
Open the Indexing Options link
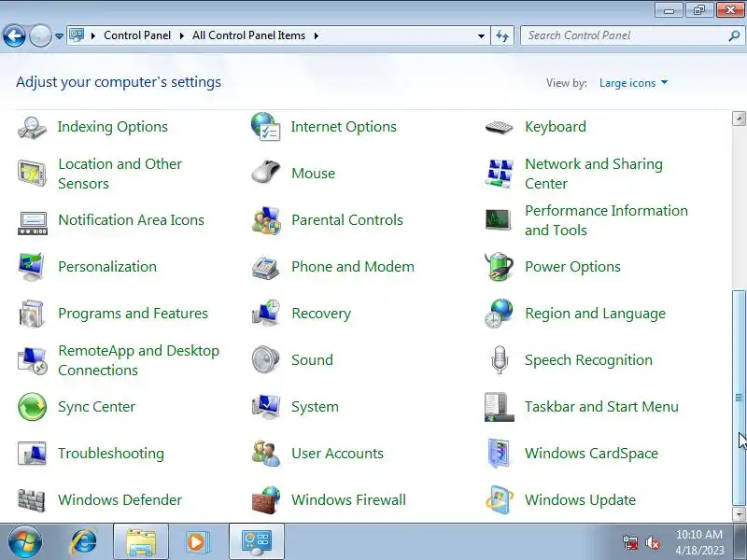[112, 127]
